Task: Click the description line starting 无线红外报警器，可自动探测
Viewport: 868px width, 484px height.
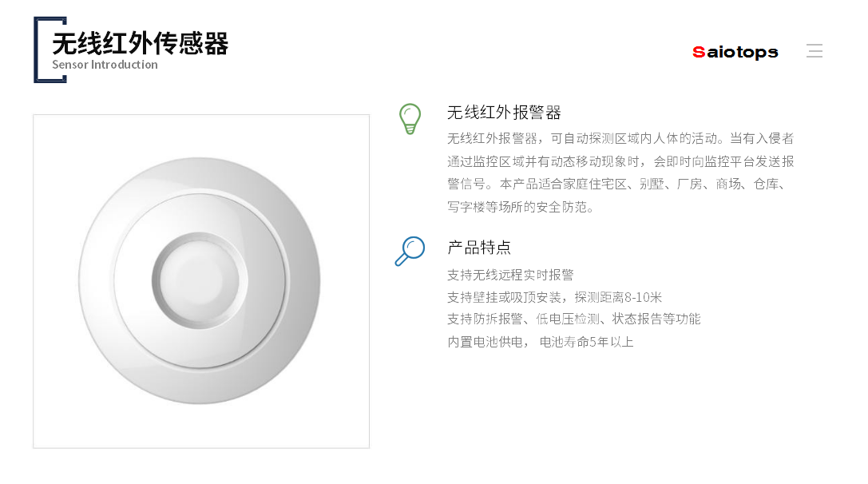Action: point(620,138)
